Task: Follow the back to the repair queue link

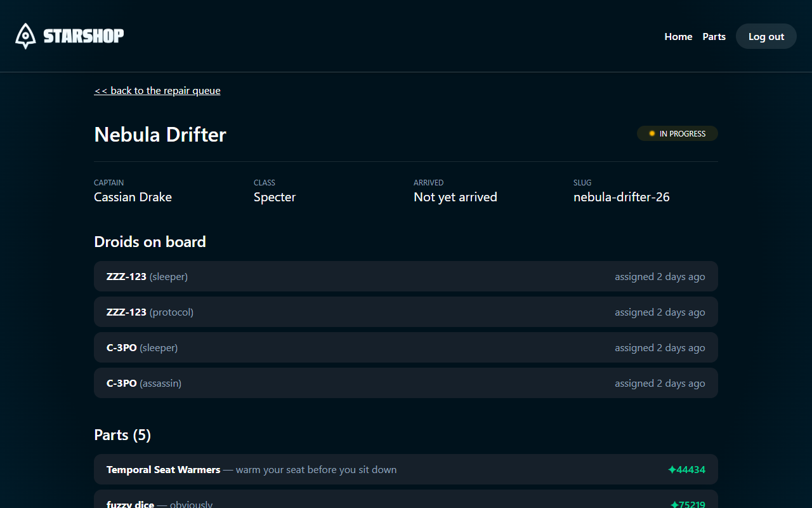Action: [157, 90]
